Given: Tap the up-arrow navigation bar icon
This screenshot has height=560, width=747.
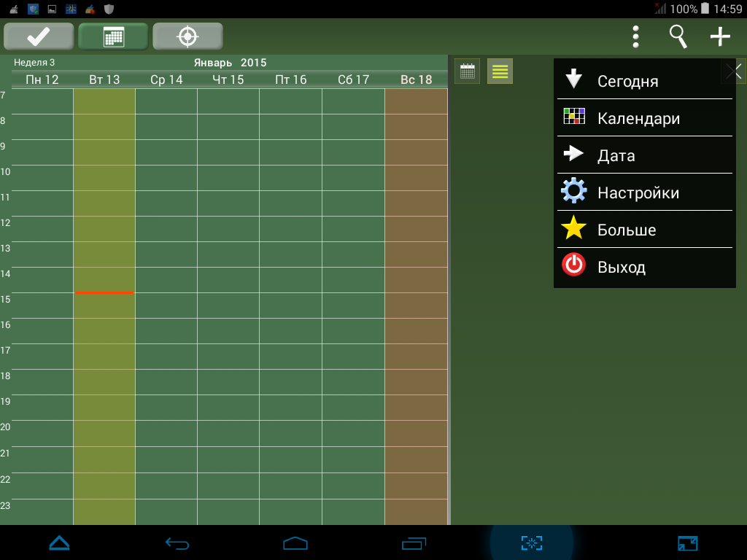Looking at the screenshot, I should (60, 542).
